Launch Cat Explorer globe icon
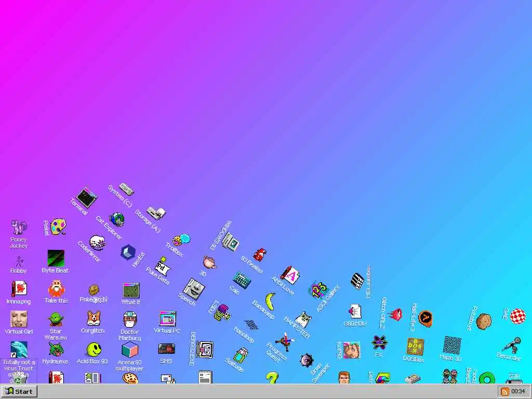Screen dimensions: 532x399 coord(117,220)
